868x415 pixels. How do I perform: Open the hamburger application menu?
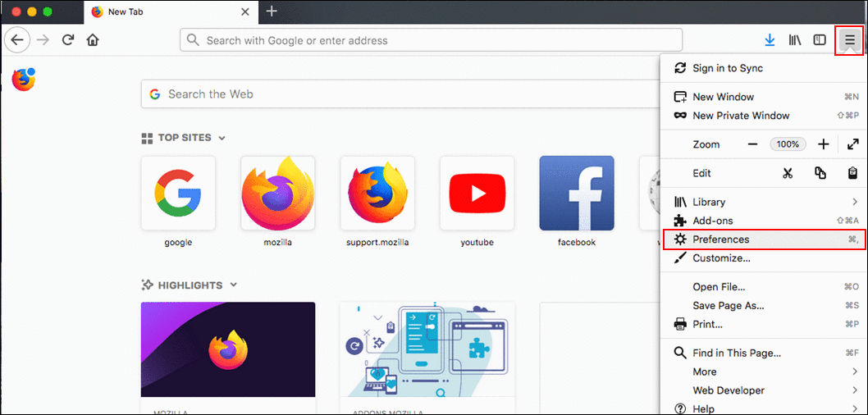point(849,40)
